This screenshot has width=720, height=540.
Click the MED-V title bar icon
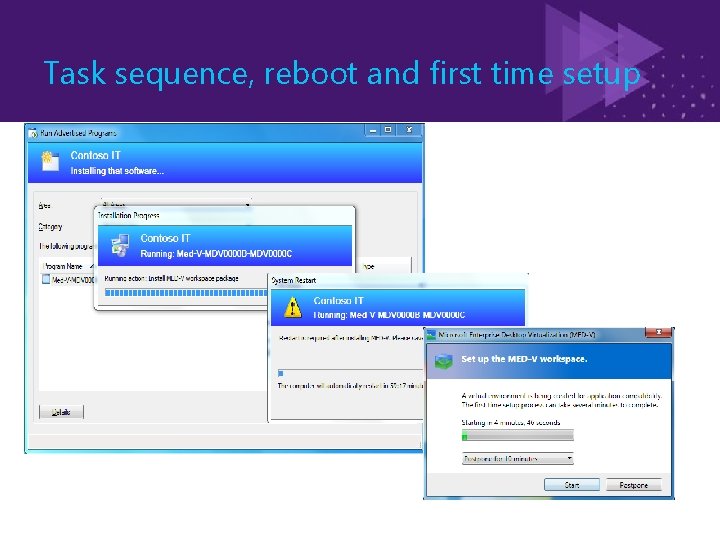(431, 335)
